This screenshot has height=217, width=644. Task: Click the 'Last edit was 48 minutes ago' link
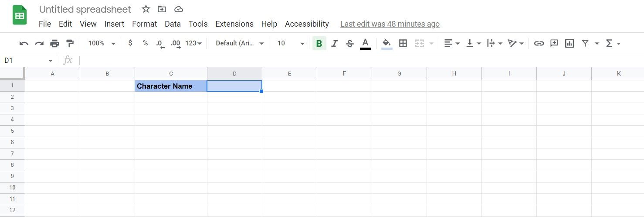pyautogui.click(x=390, y=24)
